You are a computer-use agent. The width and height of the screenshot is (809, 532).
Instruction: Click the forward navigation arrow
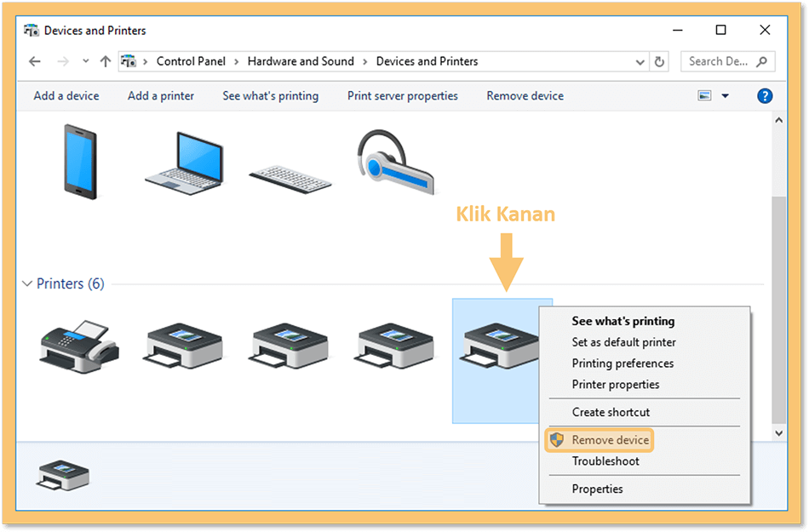(x=62, y=62)
